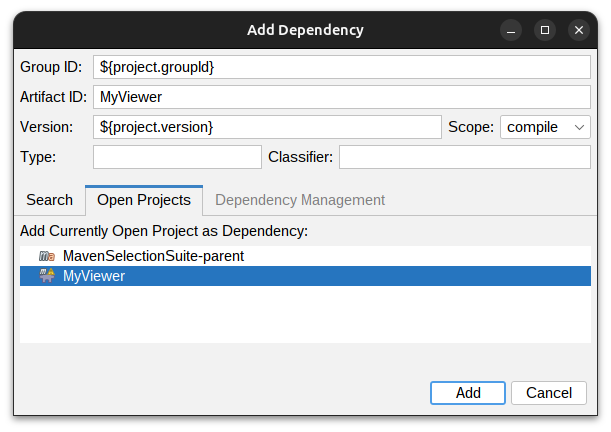Click Cancel to dismiss the dialog
Image resolution: width=611 pixels, height=432 pixels.
(x=549, y=393)
